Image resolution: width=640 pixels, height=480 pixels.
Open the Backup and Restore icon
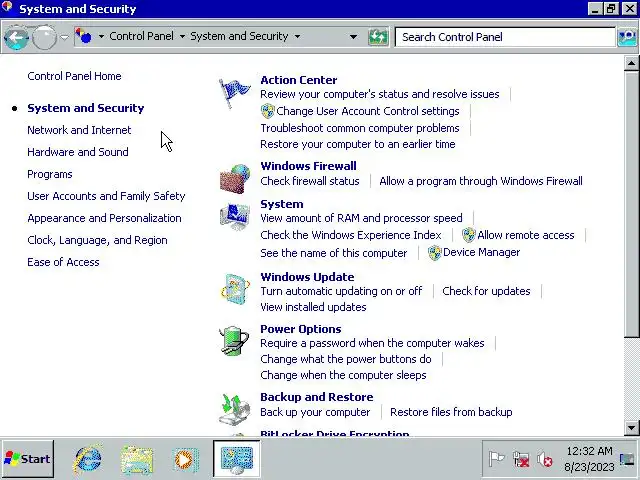(235, 409)
